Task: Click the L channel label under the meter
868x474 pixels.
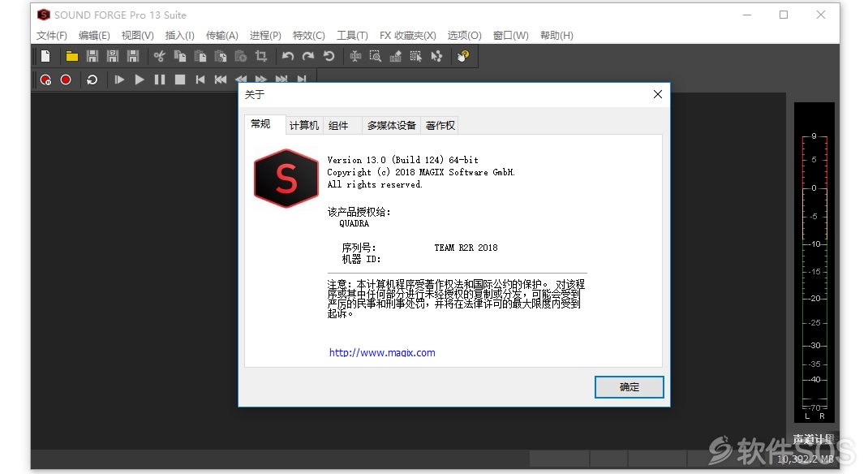Action: [807, 416]
